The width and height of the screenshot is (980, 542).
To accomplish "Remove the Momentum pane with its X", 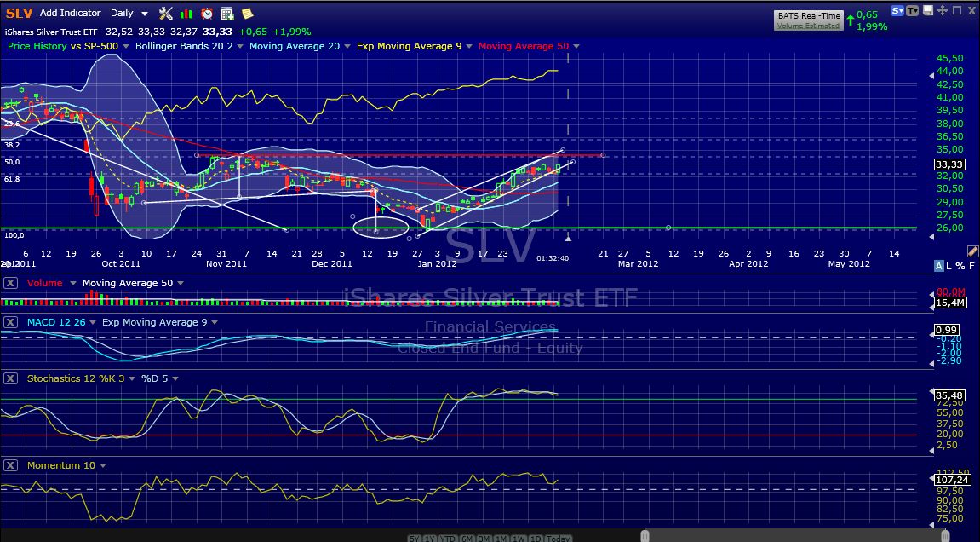I will tap(10, 465).
